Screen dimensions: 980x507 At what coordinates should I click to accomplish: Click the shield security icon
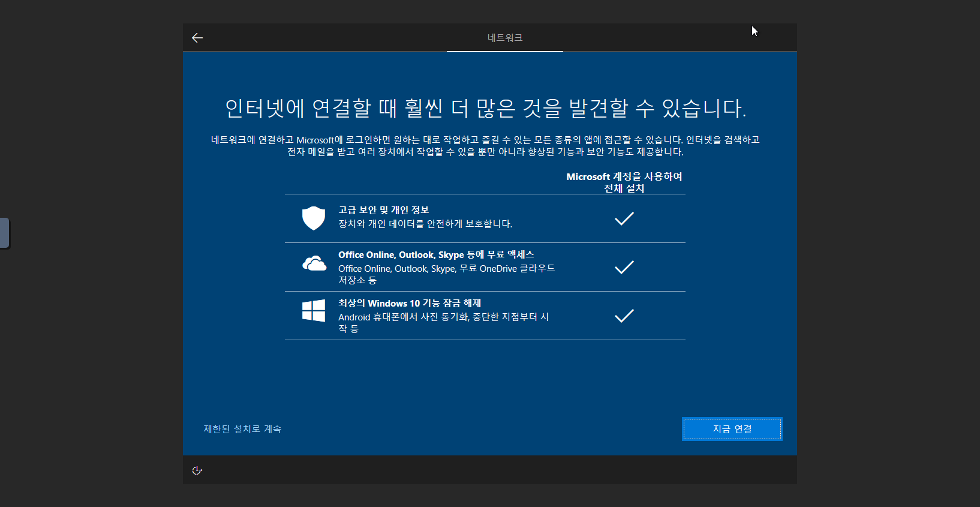pyautogui.click(x=314, y=218)
